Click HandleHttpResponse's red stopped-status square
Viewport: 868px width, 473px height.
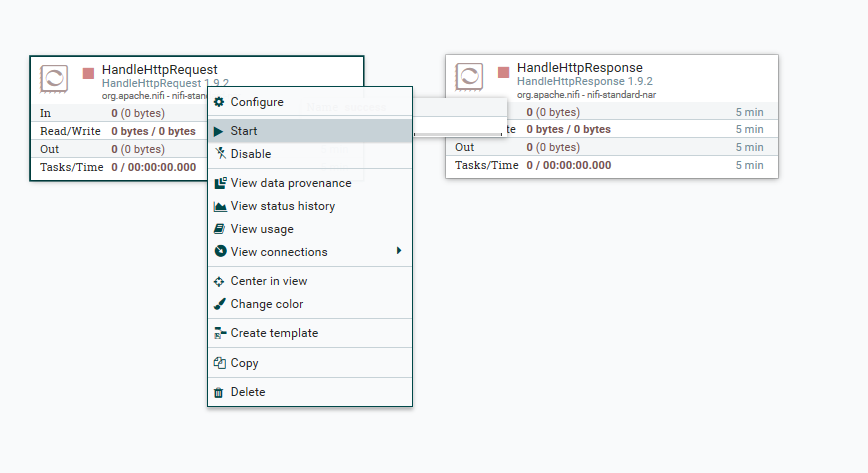tap(503, 72)
